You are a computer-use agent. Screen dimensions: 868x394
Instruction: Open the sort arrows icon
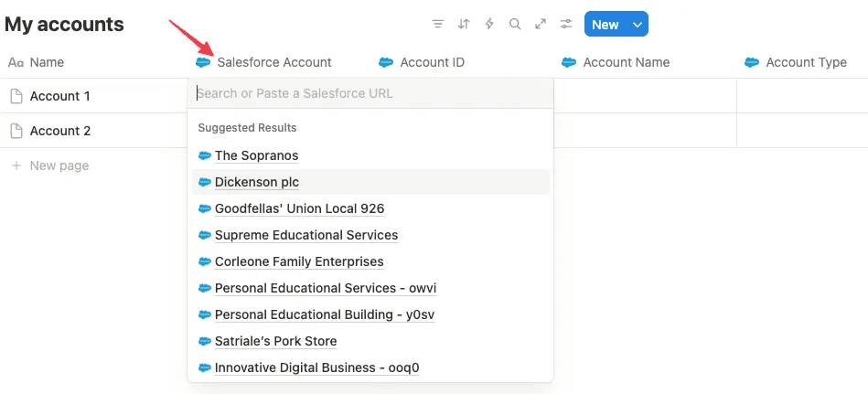point(464,25)
